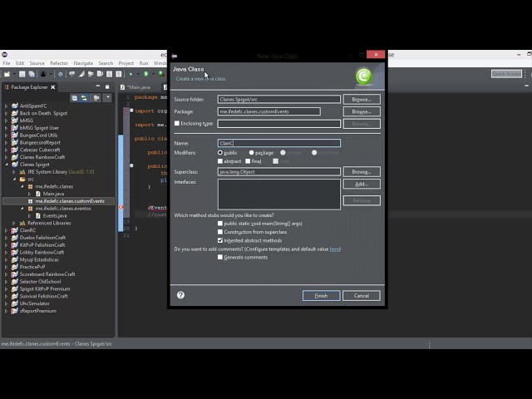Screen dimensions: 532x399
Task: Click the Save icon in the Eclipse toolbar
Action: coord(22,74)
